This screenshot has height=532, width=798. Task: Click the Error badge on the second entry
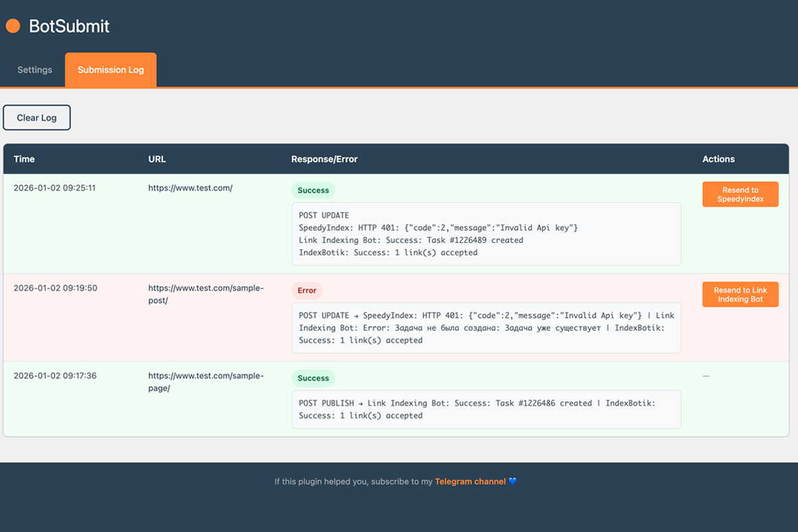(307, 290)
